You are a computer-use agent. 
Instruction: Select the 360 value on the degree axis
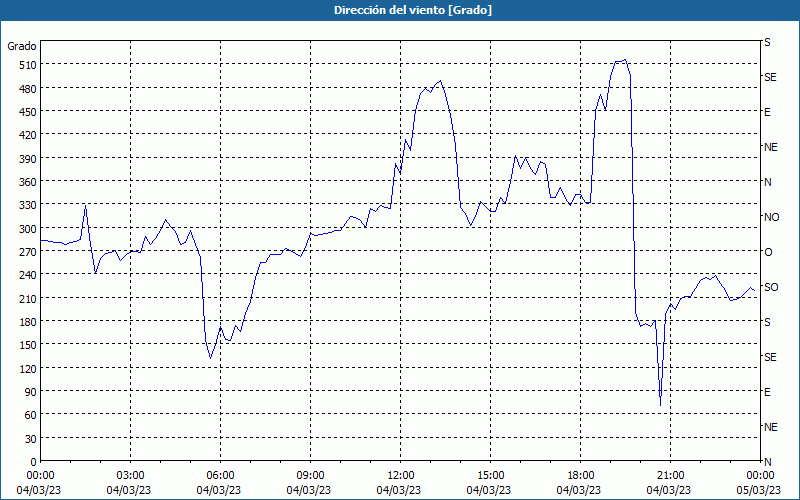click(28, 182)
